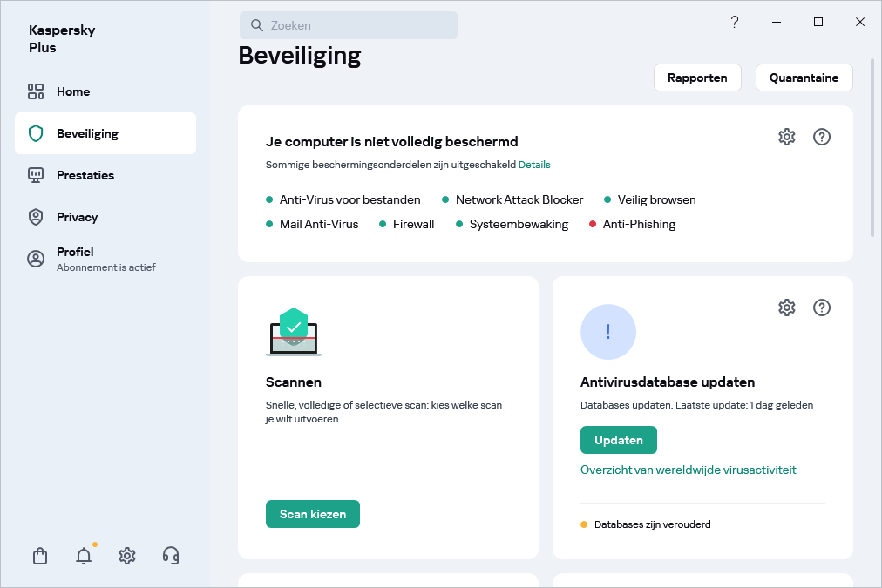
Task: Open the store via the shopping bag icon
Action: [x=39, y=555]
